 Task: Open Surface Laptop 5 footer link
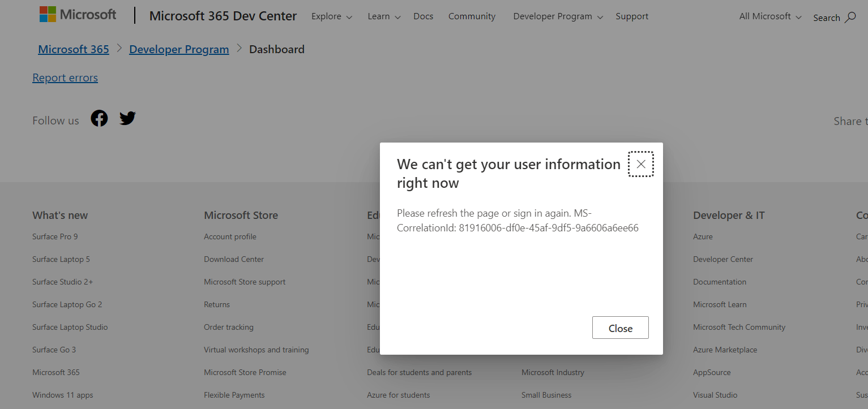[61, 259]
